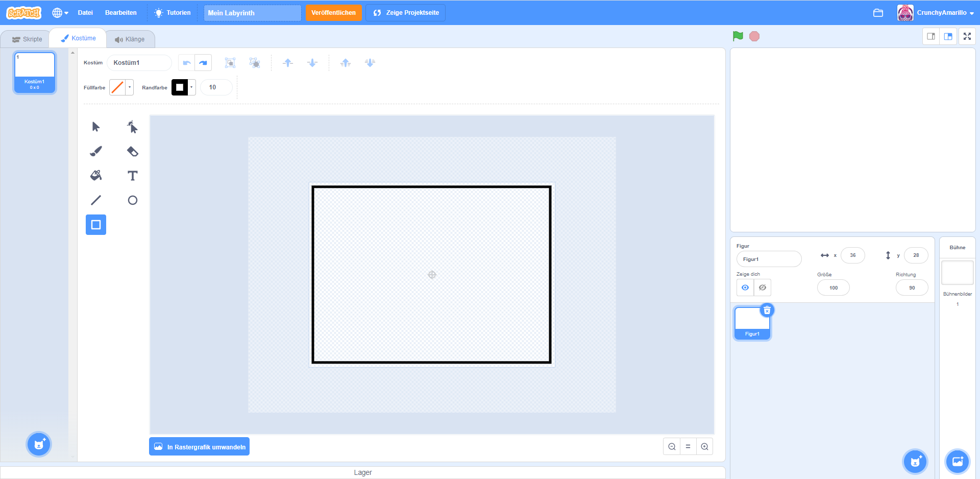
Task: Select the Bühne stage backdrop thumbnail
Action: tap(958, 273)
